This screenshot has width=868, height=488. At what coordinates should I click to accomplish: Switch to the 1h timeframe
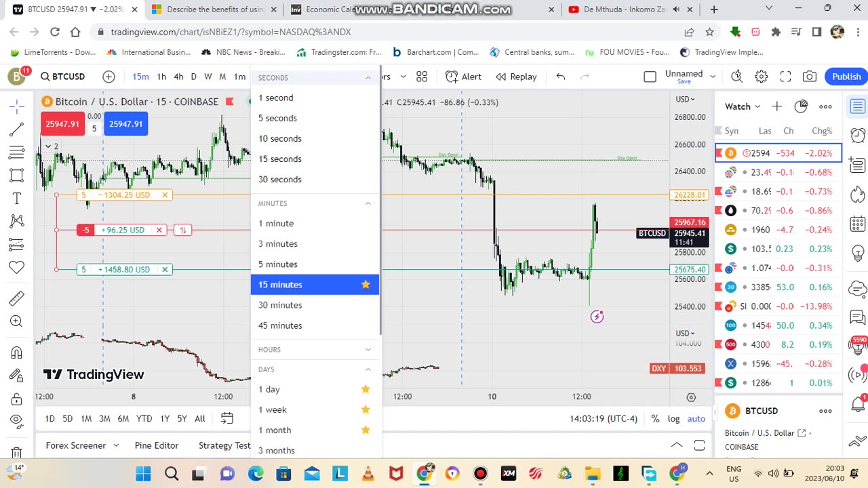tap(161, 77)
